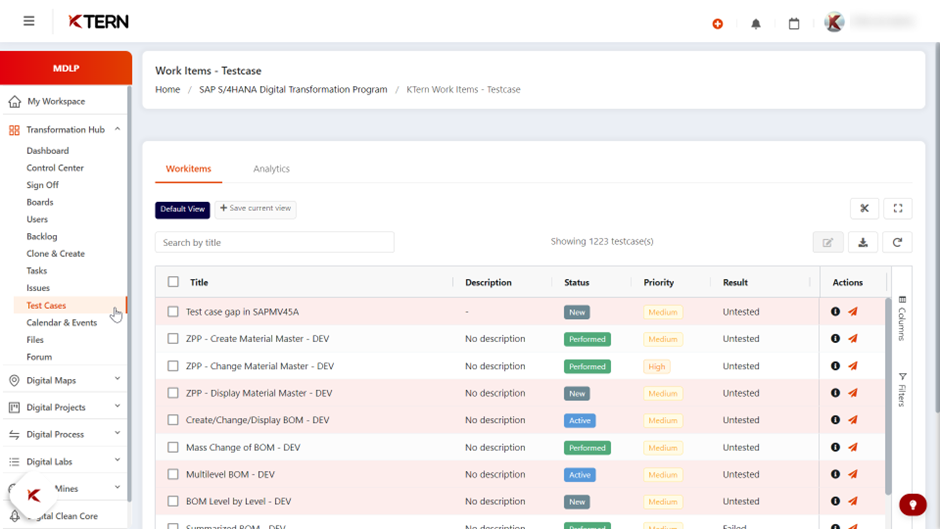Click Save current view button
Viewport: 940px width, 529px height.
click(x=255, y=209)
